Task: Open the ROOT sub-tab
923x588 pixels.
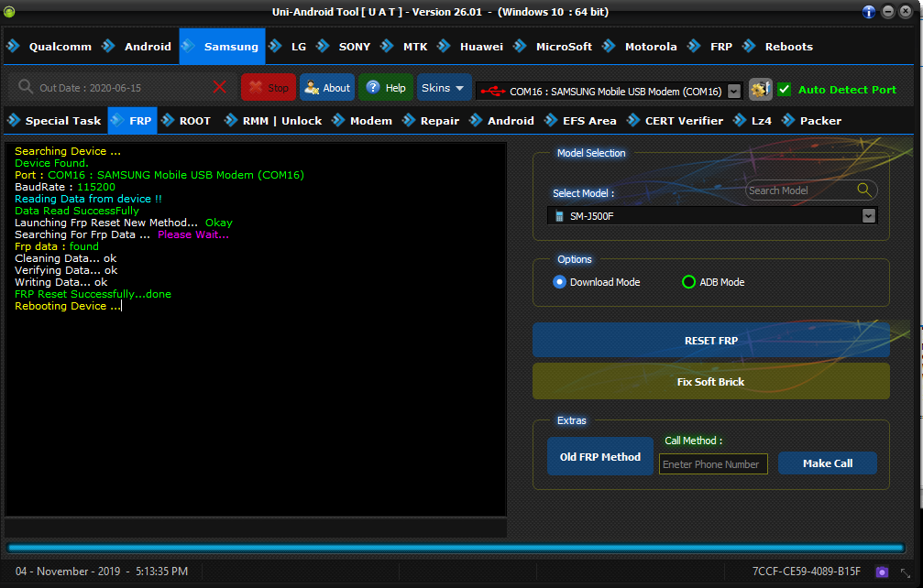Action: [x=186, y=121]
